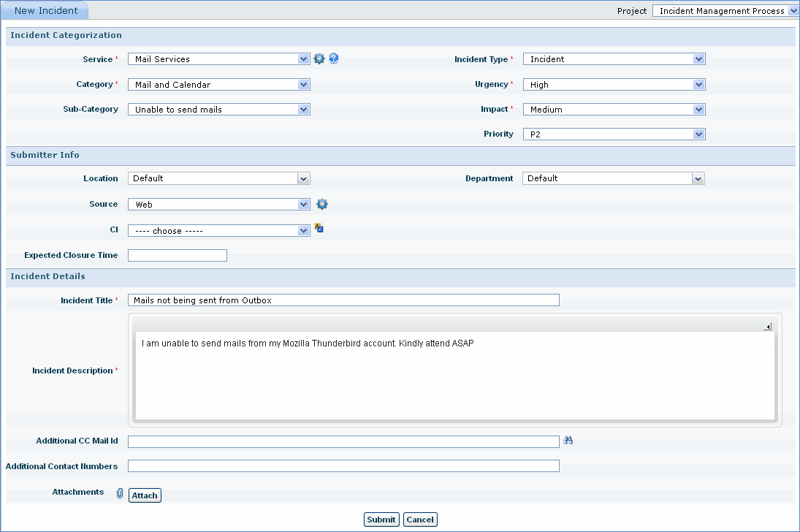Focus the Incident Title text field
Image resolution: width=800 pixels, height=532 pixels.
coord(343,300)
